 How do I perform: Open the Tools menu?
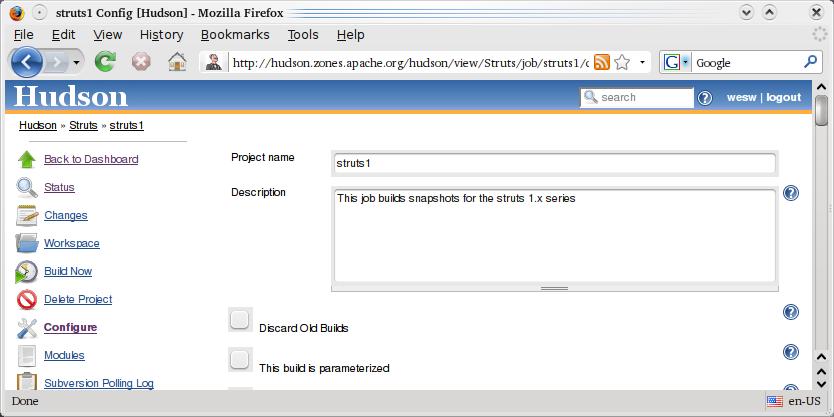[303, 35]
